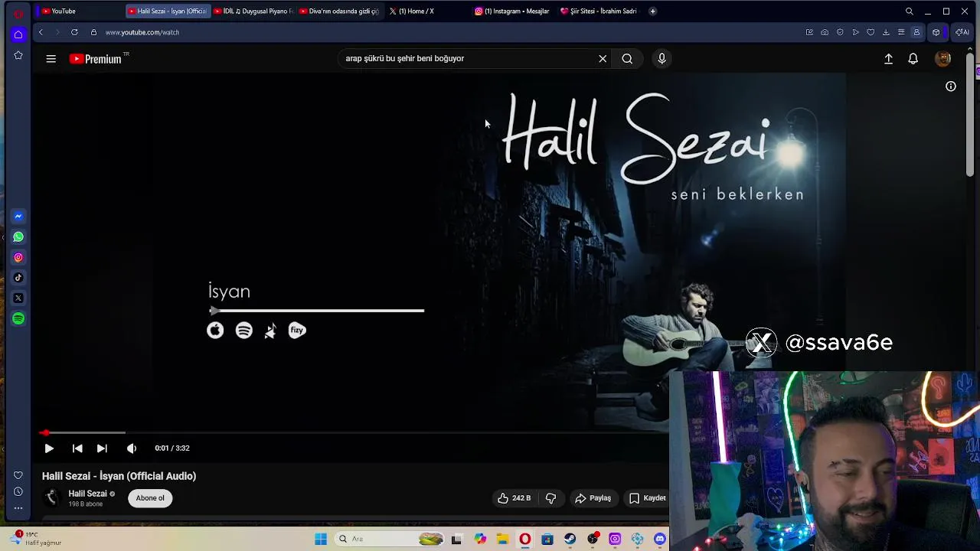Open the Halil Sezai channel name
The width and height of the screenshot is (980, 551).
pos(87,494)
